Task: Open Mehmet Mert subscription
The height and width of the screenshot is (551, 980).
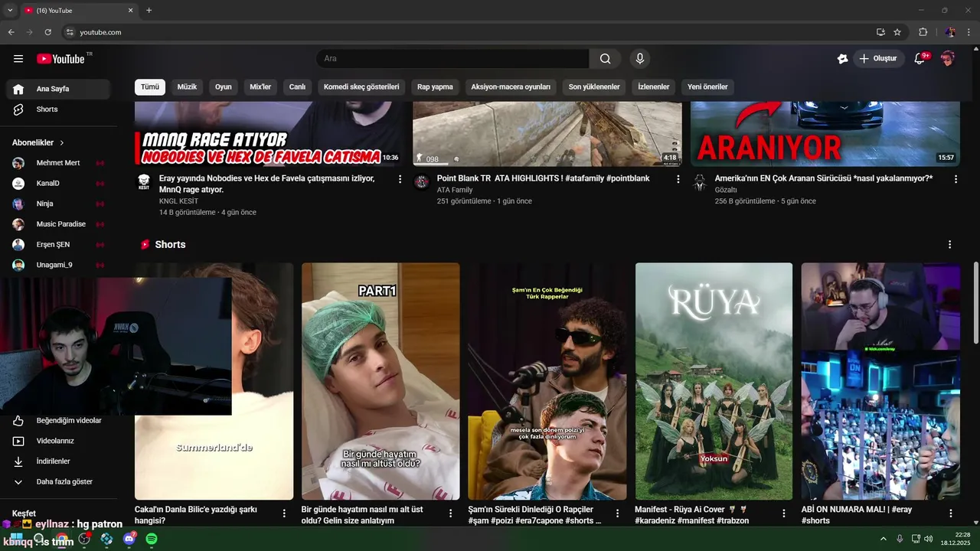Action: pos(58,163)
